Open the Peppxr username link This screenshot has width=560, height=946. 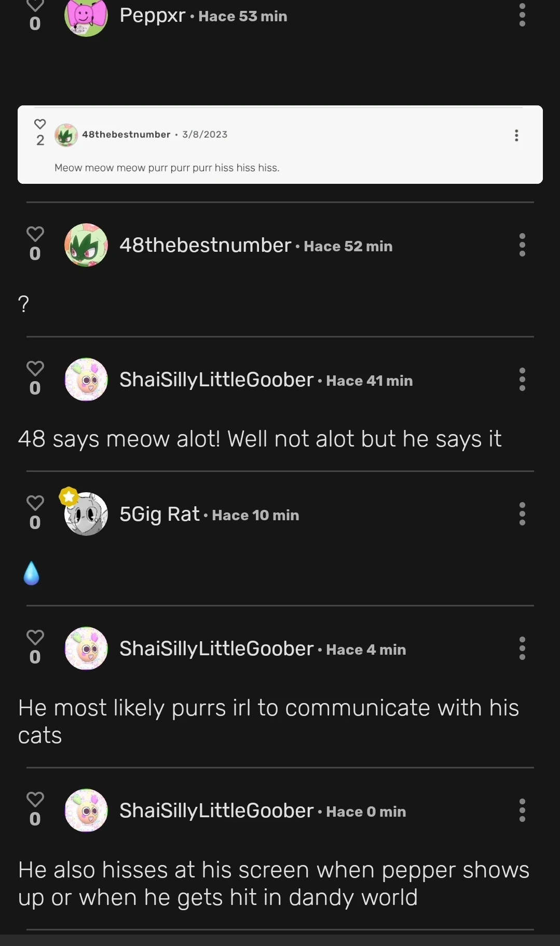tap(152, 16)
